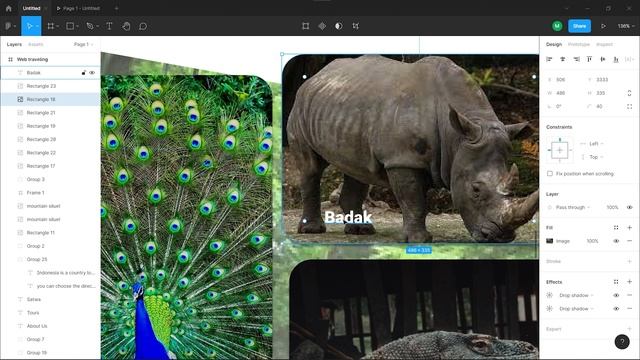The image size is (640, 360).
Task: Open the Figma home icon
Action: coord(9,8)
